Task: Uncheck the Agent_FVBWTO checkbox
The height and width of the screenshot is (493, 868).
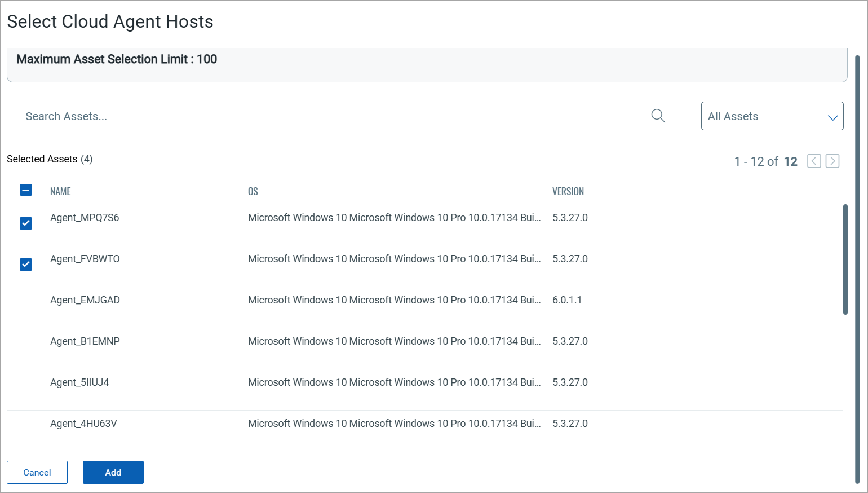Action: 26,265
